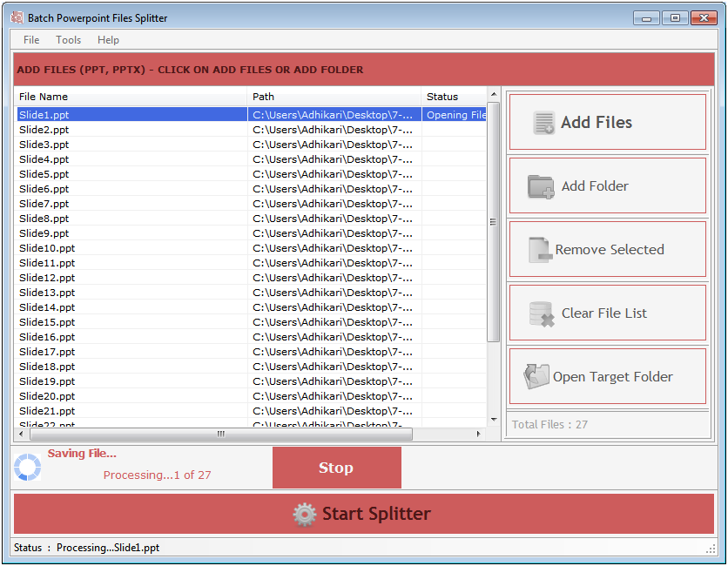This screenshot has width=728, height=566.
Task: Select Slide8.ppt in the file list
Action: pyautogui.click(x=44, y=219)
